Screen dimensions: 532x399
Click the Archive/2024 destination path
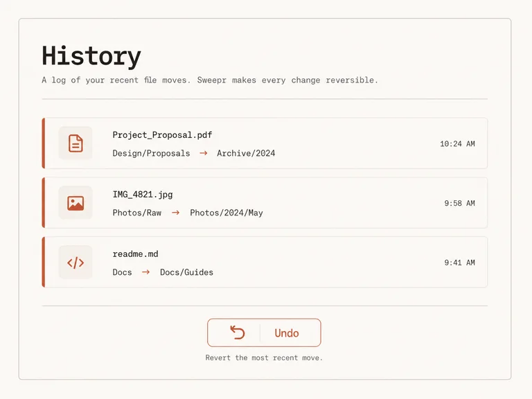click(x=246, y=153)
